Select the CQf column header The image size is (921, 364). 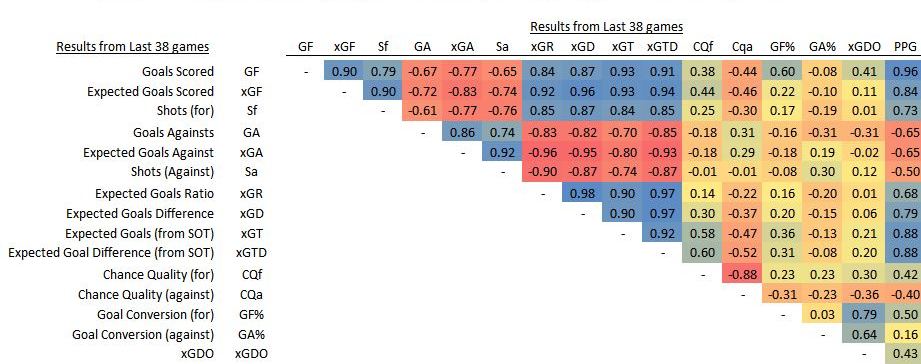[x=703, y=47]
